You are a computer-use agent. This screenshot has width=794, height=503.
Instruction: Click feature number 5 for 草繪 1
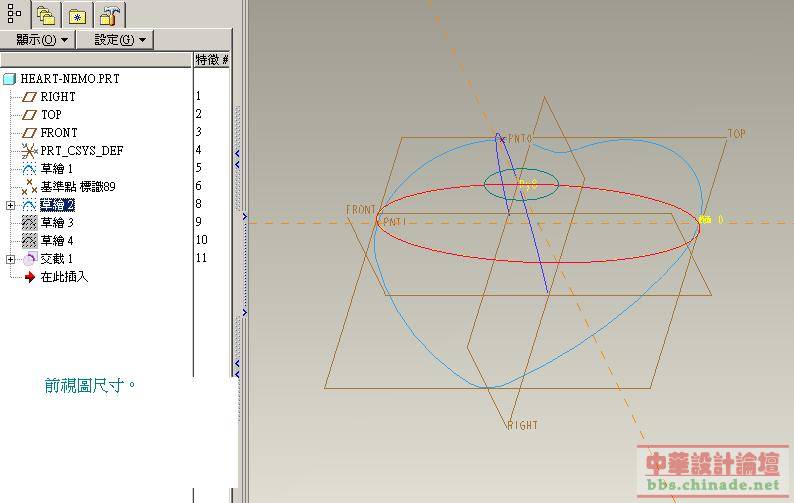coord(198,168)
